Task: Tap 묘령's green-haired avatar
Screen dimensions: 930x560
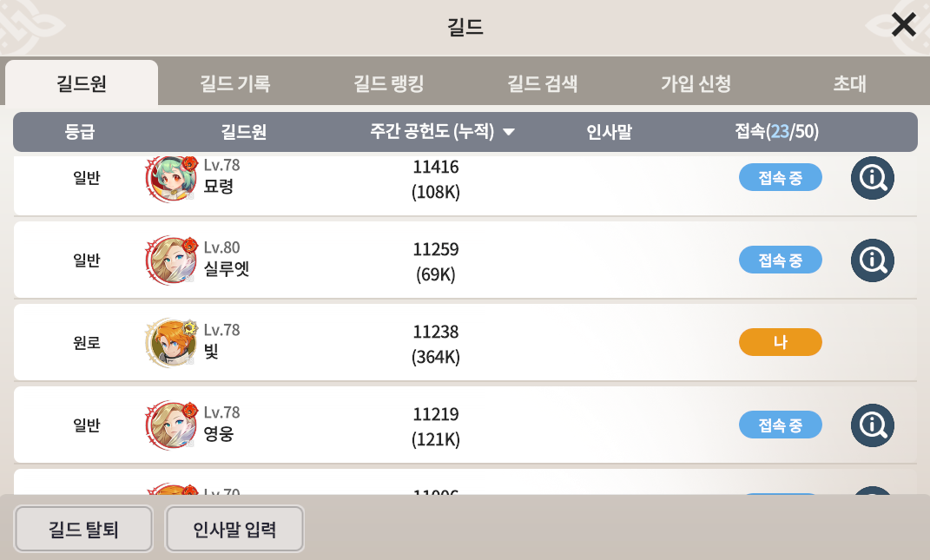Action: 168,180
